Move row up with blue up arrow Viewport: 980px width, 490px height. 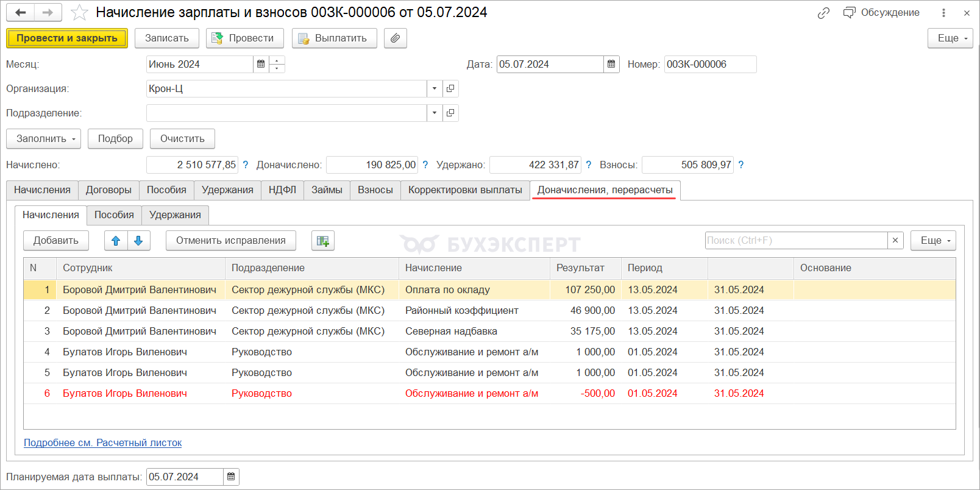click(116, 241)
